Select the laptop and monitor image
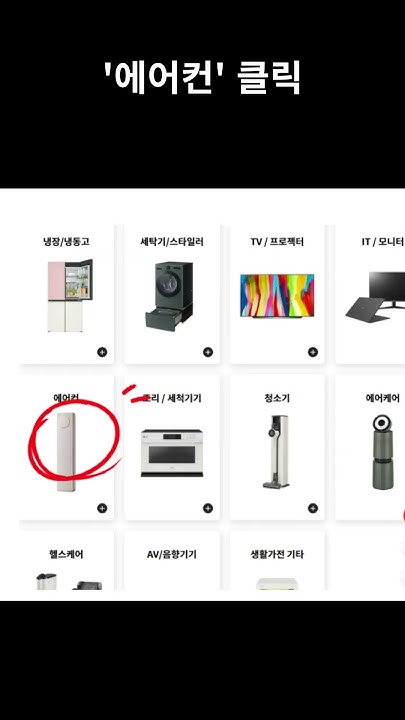This screenshot has width=405, height=720. [376, 296]
